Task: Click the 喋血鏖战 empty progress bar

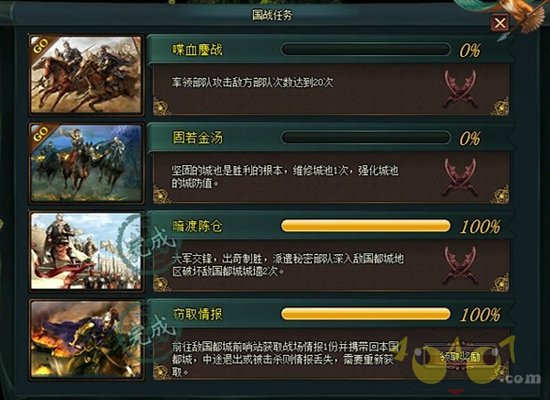Action: tap(365, 49)
